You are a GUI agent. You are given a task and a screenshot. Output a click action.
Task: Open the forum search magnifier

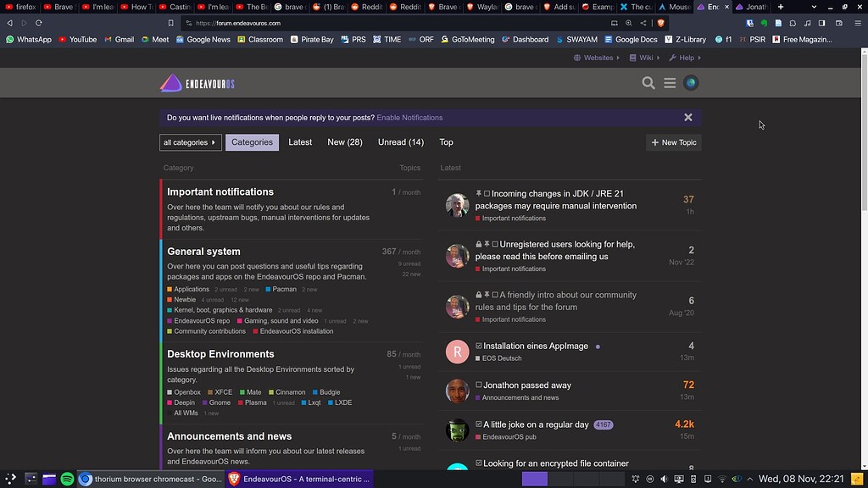648,83
